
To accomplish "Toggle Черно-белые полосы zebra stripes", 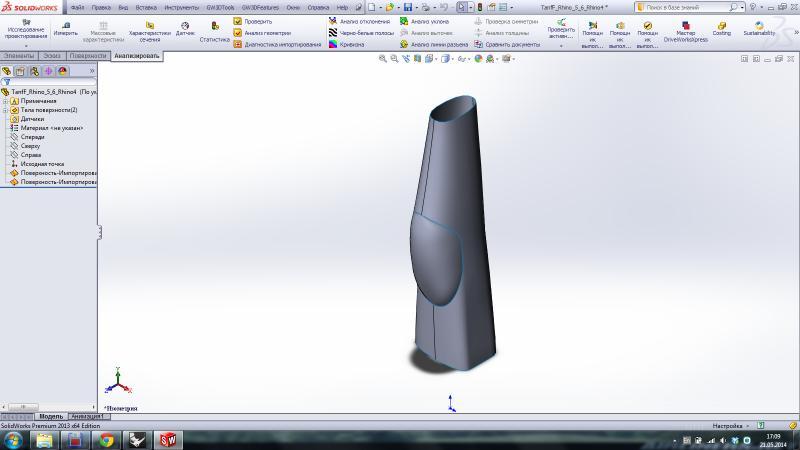I will coord(334,33).
